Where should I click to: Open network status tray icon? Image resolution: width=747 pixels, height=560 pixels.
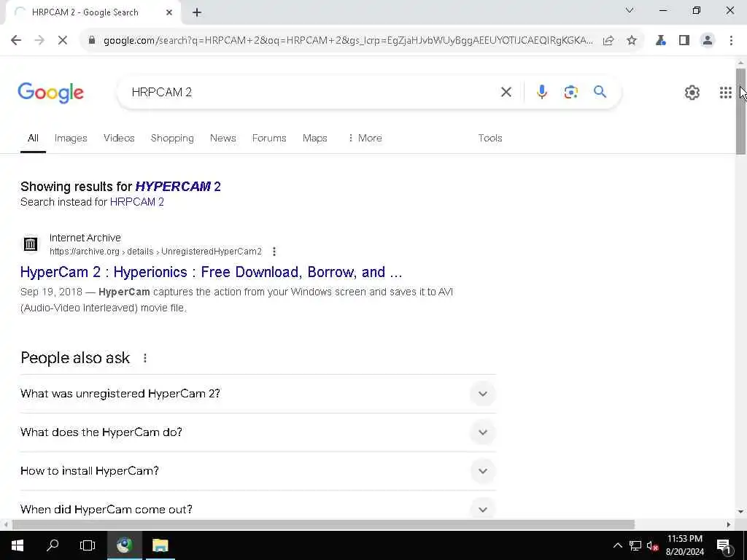[635, 545]
